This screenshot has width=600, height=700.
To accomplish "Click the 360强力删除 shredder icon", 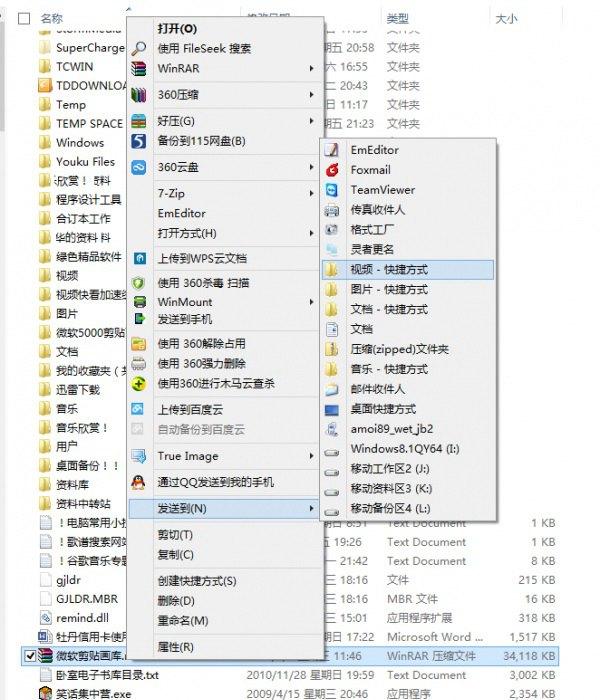I will coord(138,363).
